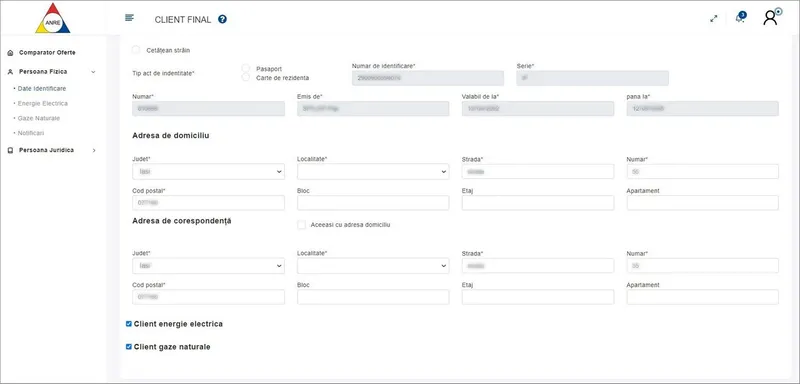Screen dimensions: 800x384
Task: Click the fullscreen expand arrows icon
Action: pyautogui.click(x=714, y=18)
